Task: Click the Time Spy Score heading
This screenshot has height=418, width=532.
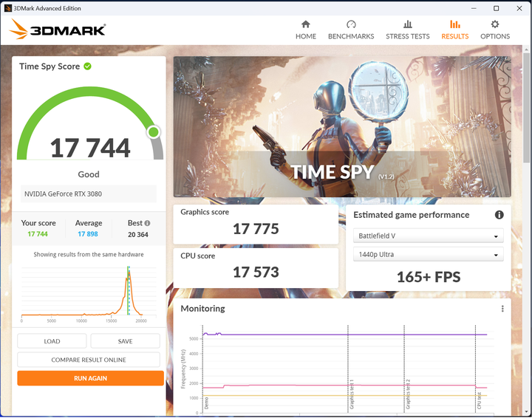Action: point(50,66)
